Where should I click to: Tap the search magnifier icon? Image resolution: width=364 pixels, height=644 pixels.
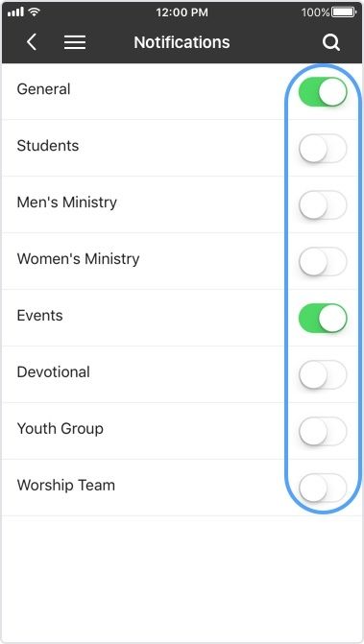click(331, 42)
